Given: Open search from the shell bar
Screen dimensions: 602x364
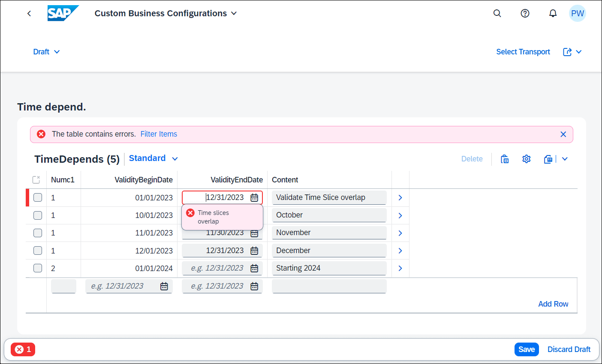Looking at the screenshot, I should 497,13.
